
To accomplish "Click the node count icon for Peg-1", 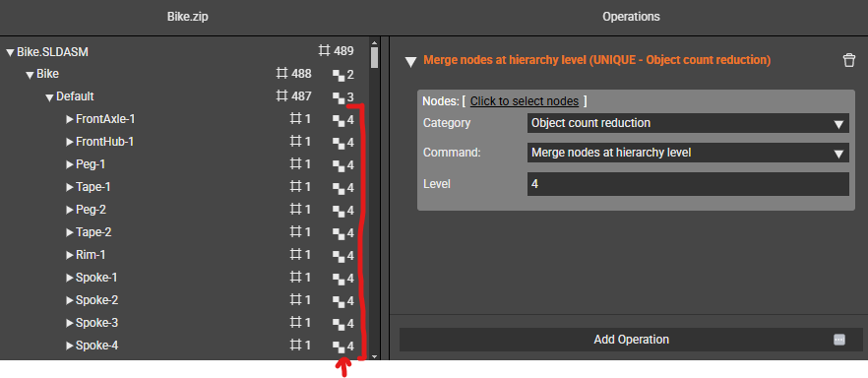I will coord(296,164).
